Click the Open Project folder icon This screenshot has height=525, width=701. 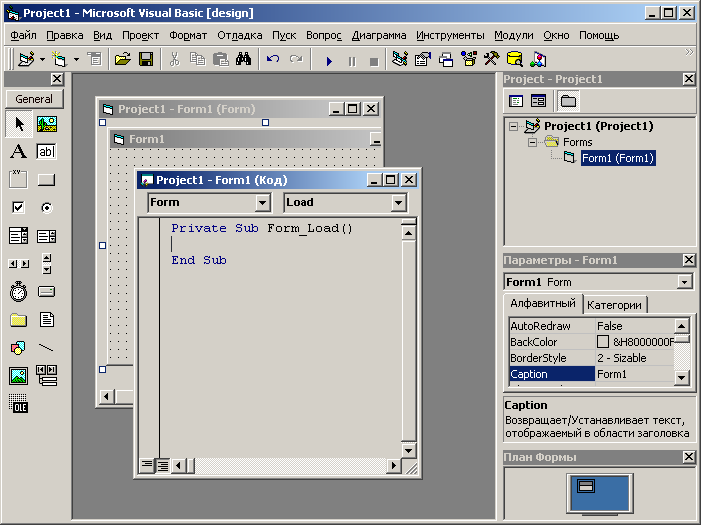(122, 60)
